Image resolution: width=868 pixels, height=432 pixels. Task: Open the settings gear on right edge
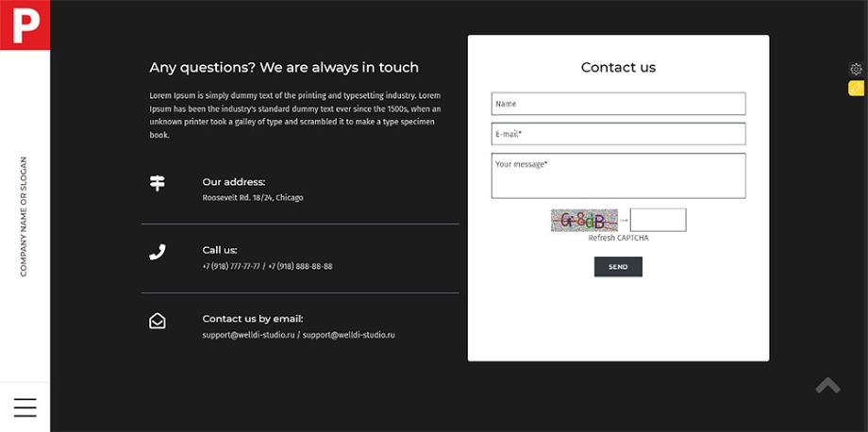pyautogui.click(x=856, y=69)
